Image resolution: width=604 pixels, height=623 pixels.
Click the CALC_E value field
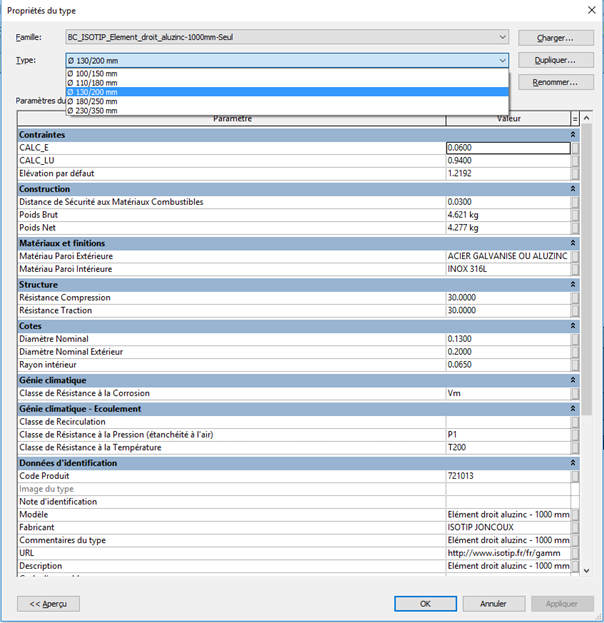point(507,148)
